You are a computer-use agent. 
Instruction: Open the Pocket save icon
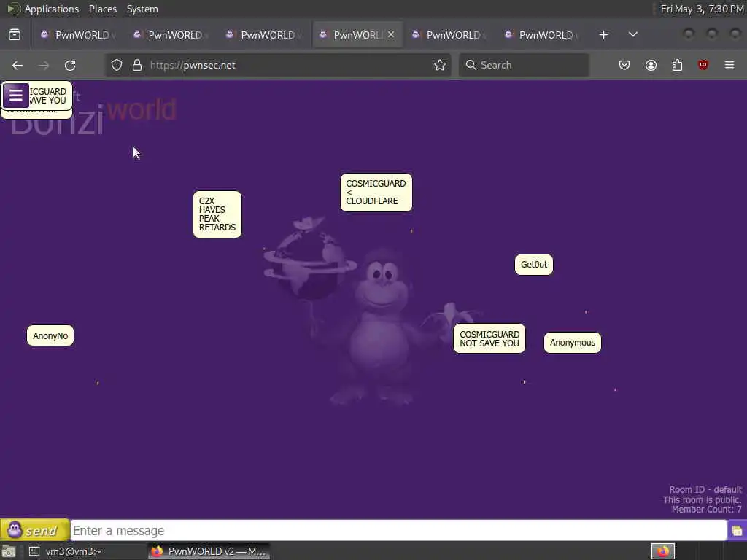coord(624,65)
